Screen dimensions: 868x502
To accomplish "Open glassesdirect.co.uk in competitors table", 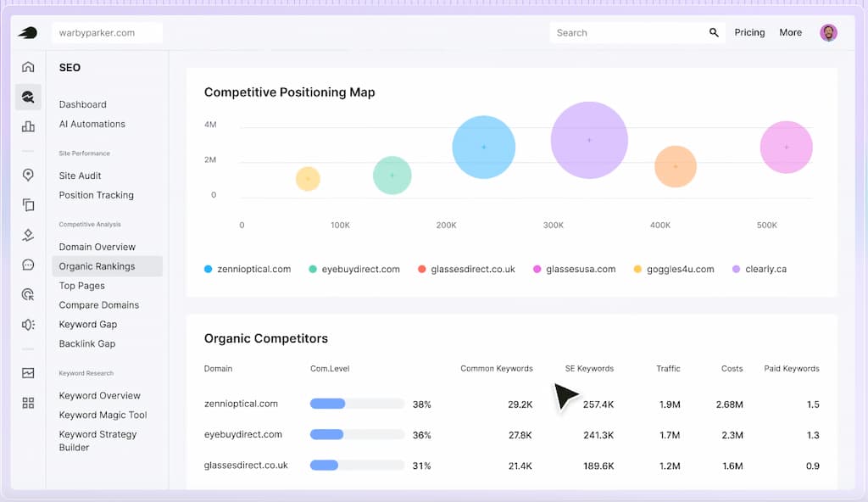I will [x=246, y=466].
